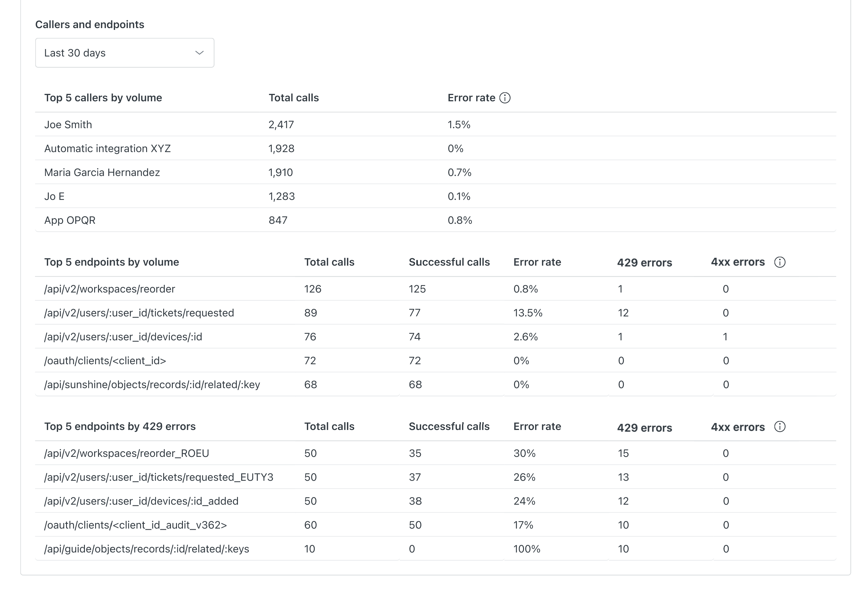The image size is (868, 594).
Task: Select the tickets/requested_EUTY3 endpoint
Action: 159,477
